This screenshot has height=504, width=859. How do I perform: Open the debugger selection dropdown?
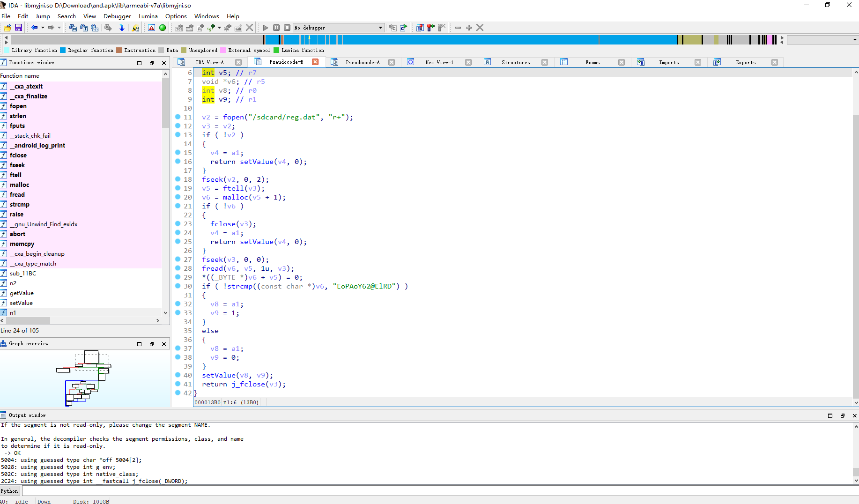380,28
